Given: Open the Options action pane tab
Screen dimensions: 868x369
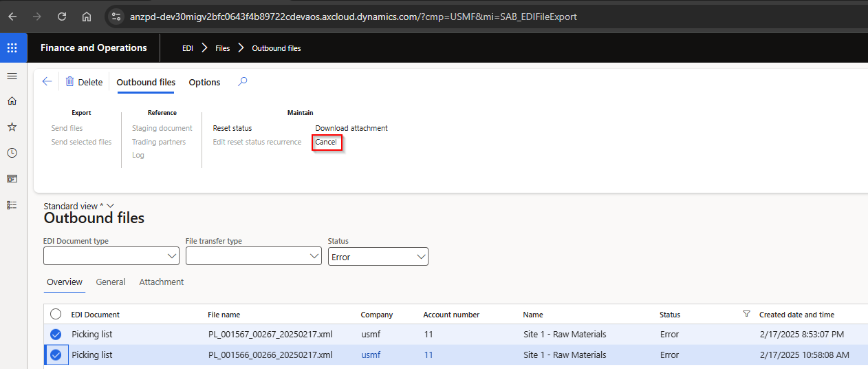Looking at the screenshot, I should (x=204, y=83).
